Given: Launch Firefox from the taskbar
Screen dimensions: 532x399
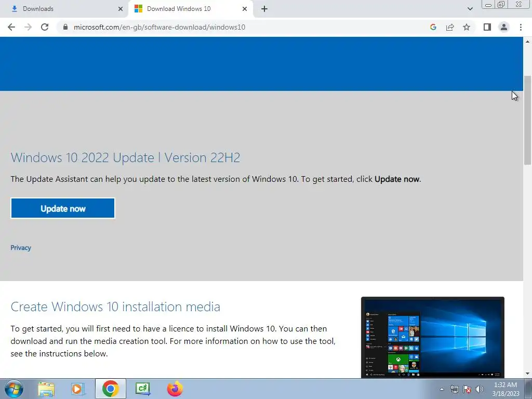Looking at the screenshot, I should click(x=175, y=389).
